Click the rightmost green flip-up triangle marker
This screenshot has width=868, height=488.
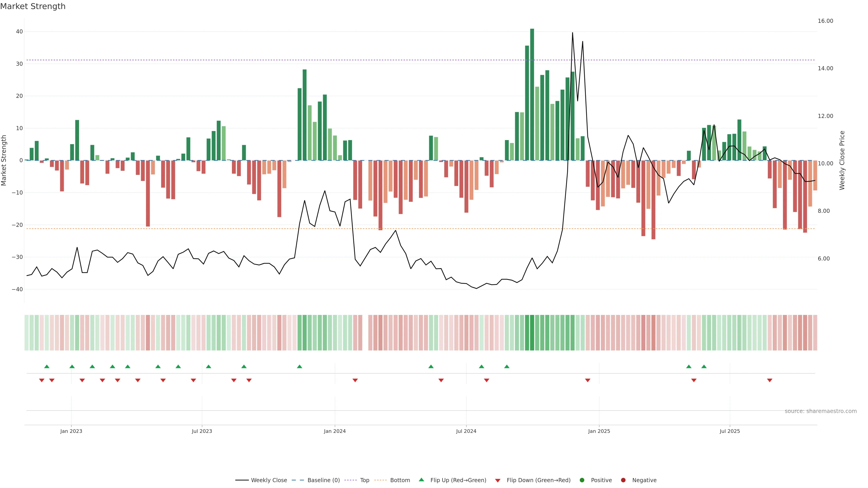point(704,366)
